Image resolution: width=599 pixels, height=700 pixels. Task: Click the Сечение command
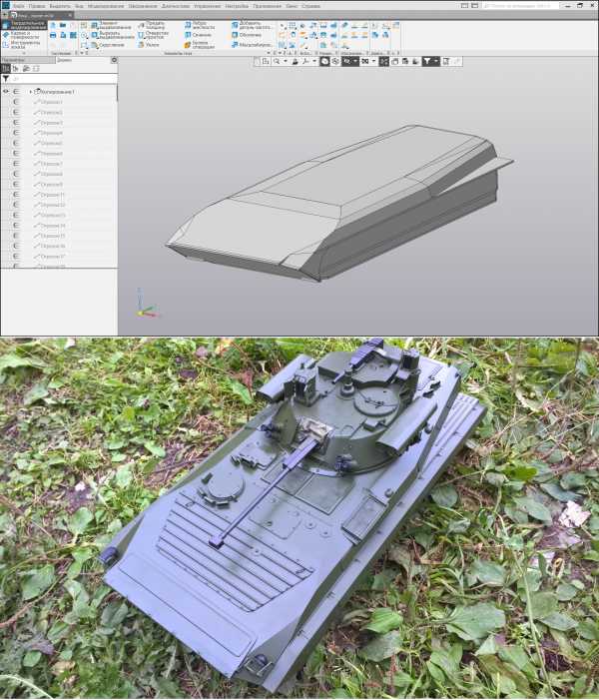tap(198, 35)
